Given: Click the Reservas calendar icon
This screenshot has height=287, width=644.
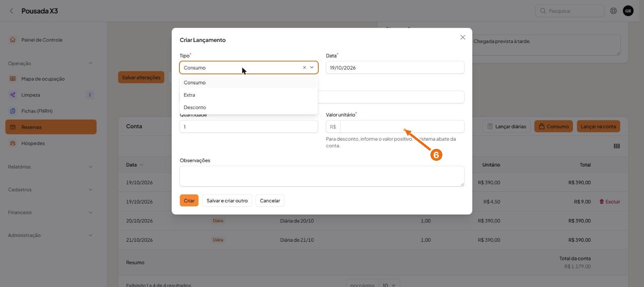Looking at the screenshot, I should tap(13, 127).
